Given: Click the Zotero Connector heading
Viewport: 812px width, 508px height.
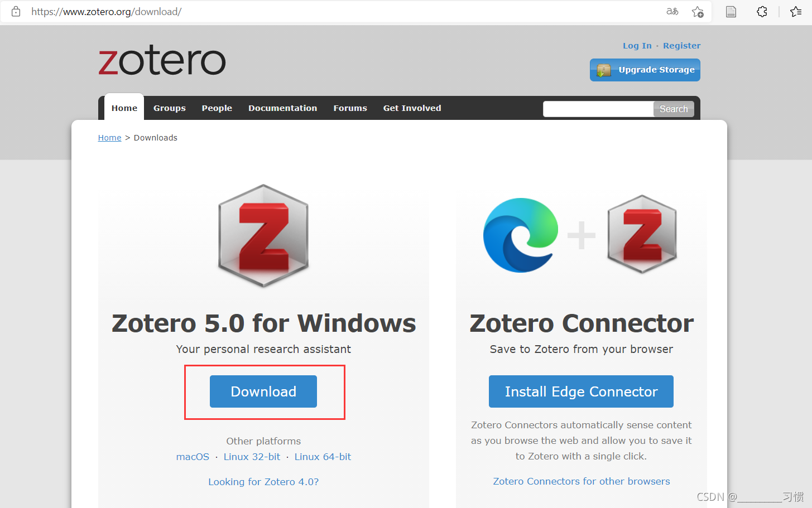Looking at the screenshot, I should pos(582,323).
